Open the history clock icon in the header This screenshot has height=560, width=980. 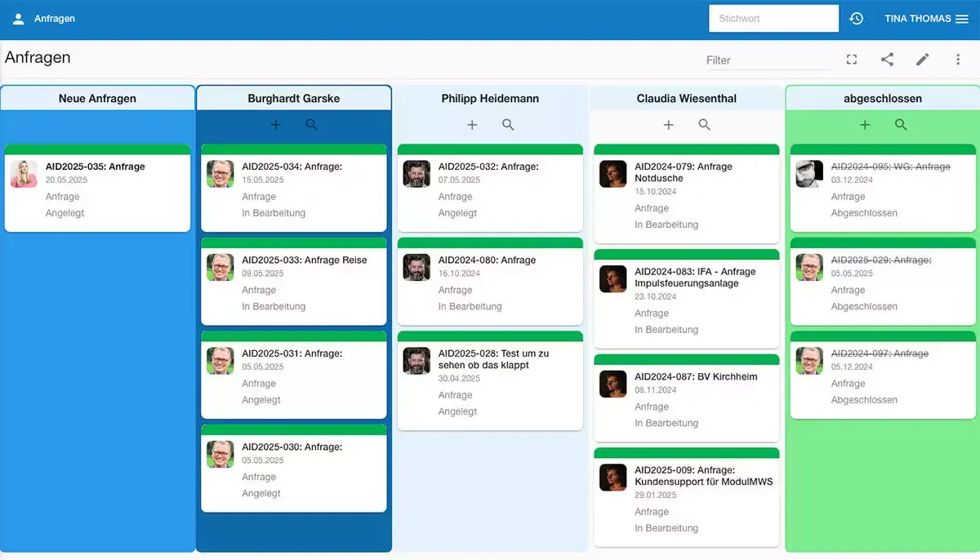856,18
